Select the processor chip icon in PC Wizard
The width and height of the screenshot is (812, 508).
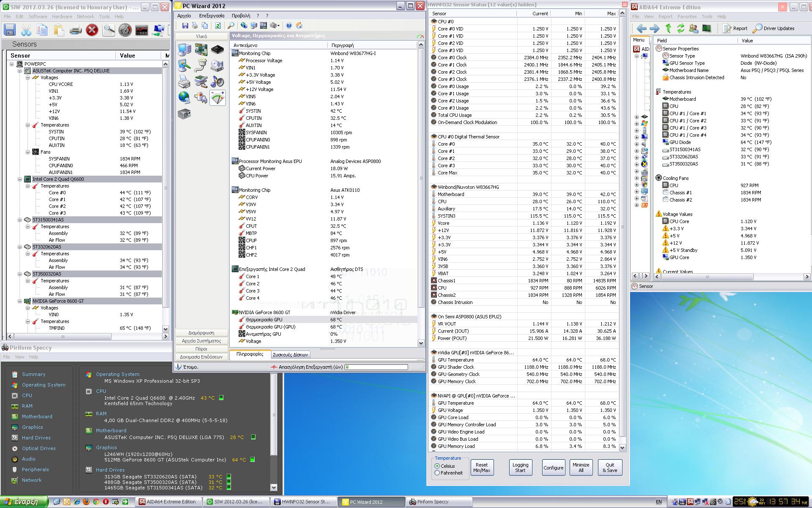coord(217,50)
